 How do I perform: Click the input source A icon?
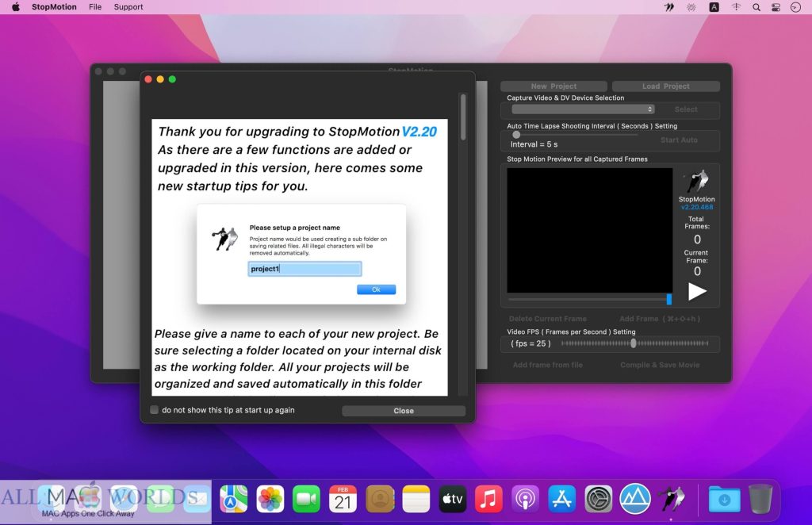point(714,7)
